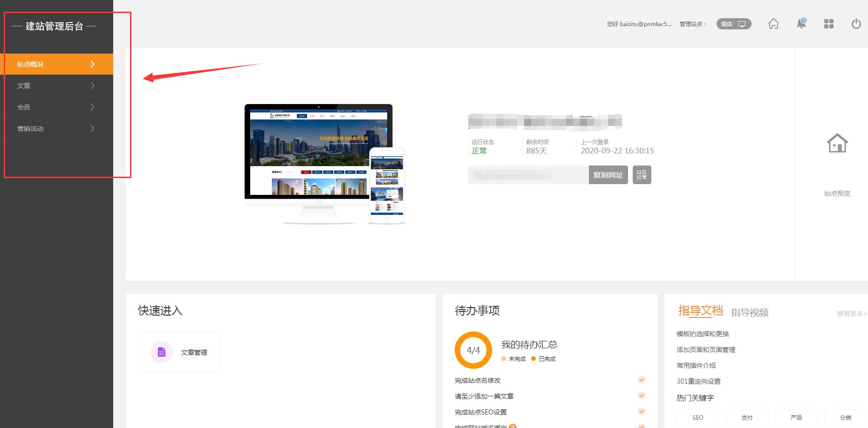Click the 分销 keyword tag
Image resolution: width=868 pixels, height=428 pixels.
[846, 417]
